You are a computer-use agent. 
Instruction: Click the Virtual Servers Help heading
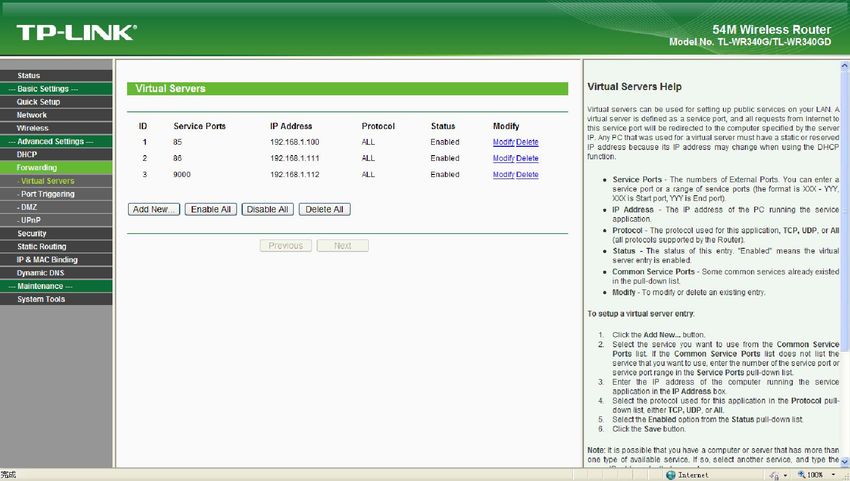[634, 87]
